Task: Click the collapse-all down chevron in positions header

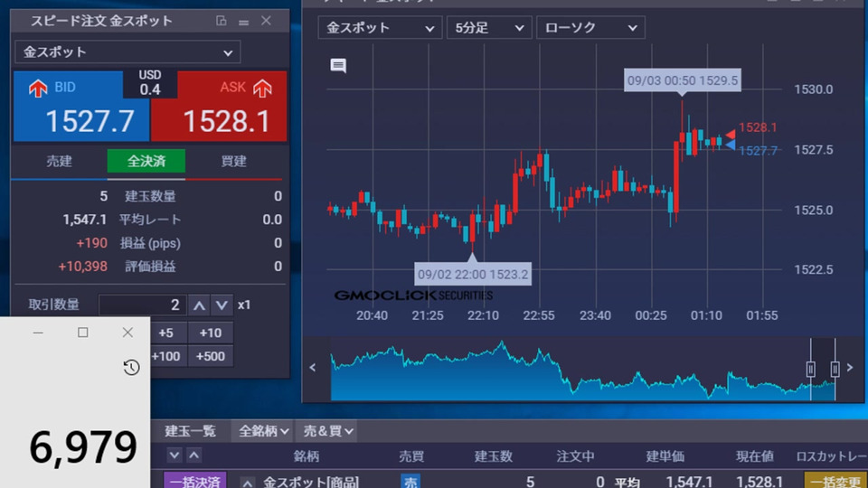Action: [175, 455]
